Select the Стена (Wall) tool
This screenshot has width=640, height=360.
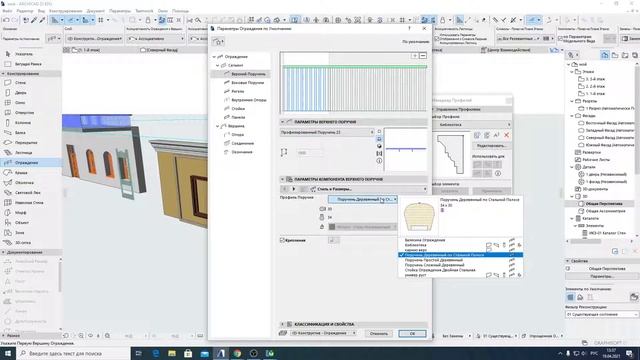pos(20,82)
